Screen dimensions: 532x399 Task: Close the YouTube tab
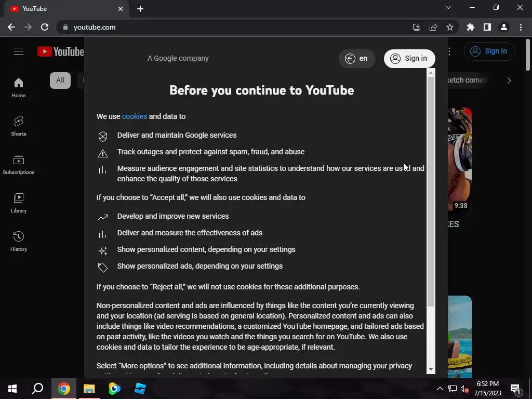click(x=121, y=9)
